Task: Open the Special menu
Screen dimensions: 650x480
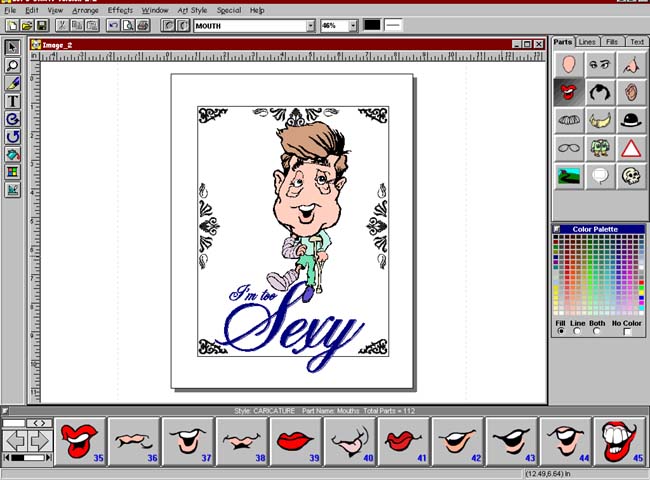Action: pyautogui.click(x=229, y=10)
